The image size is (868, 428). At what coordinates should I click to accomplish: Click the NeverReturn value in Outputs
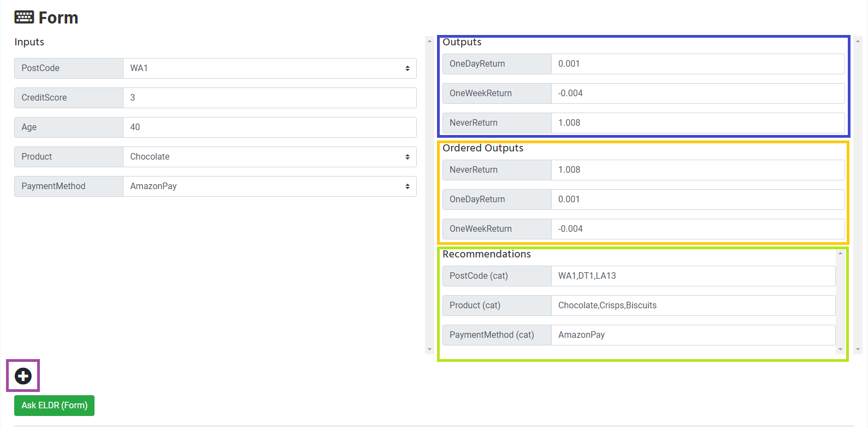698,123
